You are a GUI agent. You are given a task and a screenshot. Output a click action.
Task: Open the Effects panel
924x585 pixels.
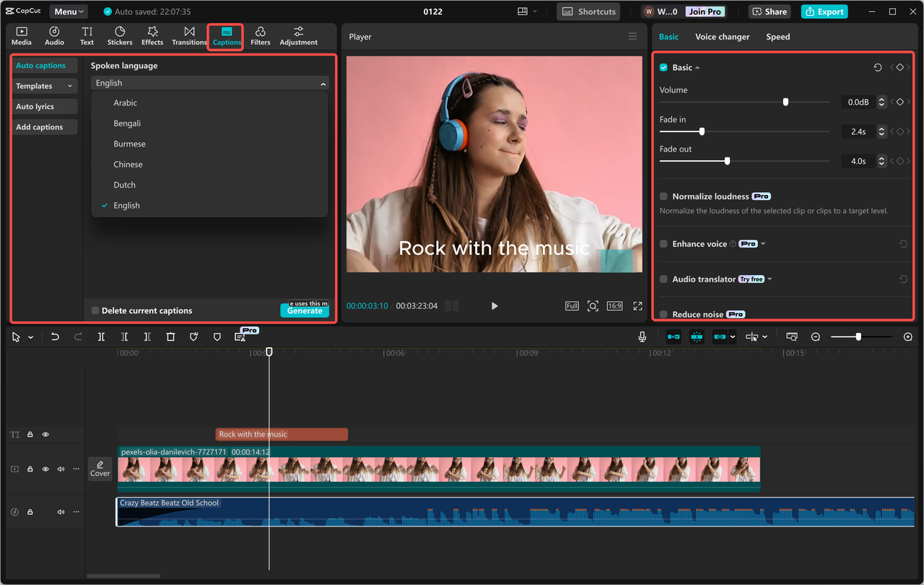(x=152, y=35)
